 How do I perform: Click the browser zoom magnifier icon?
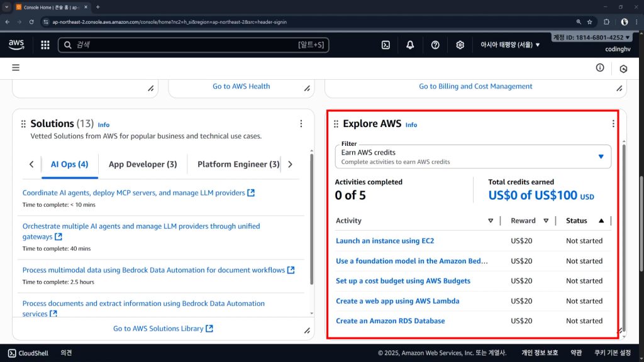tap(579, 22)
